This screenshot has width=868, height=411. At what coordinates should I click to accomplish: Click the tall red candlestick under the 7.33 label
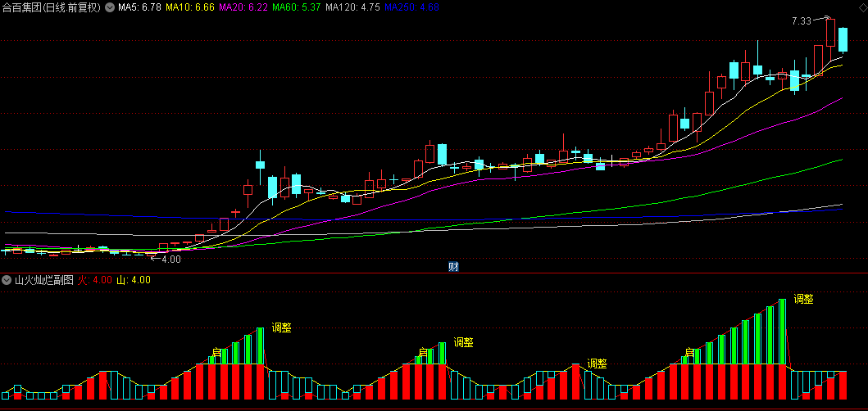[830, 33]
